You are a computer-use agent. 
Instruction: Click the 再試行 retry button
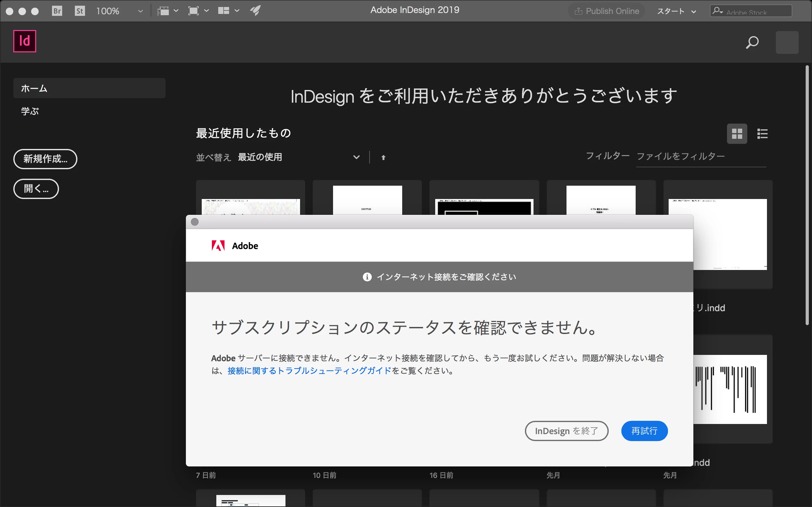pos(644,431)
